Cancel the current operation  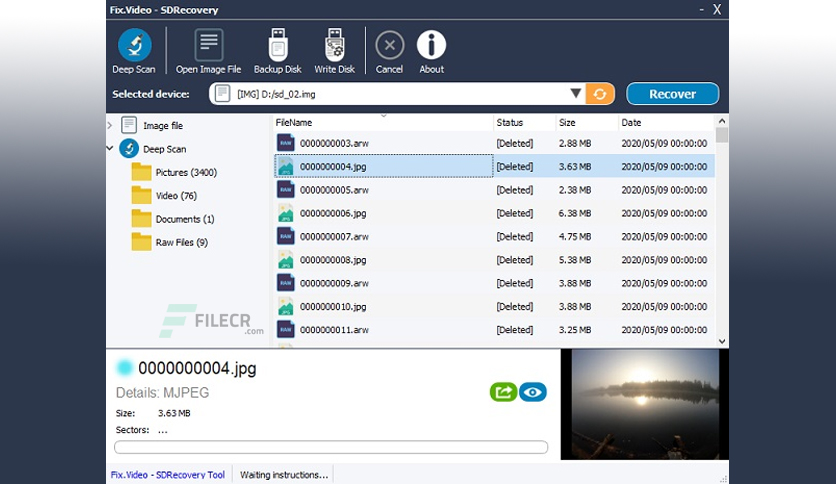[389, 51]
